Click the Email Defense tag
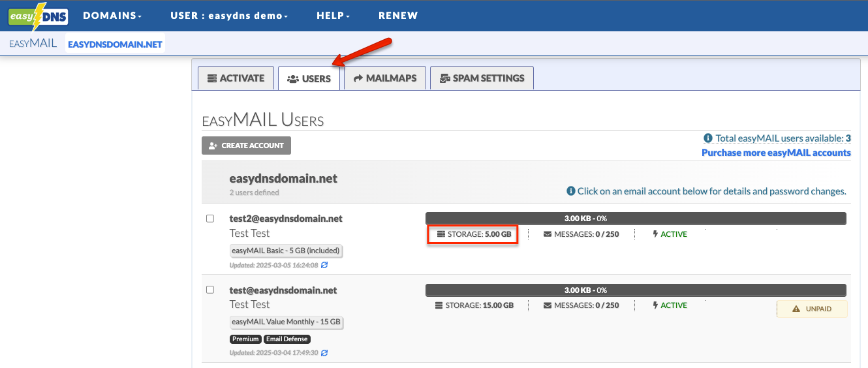Image resolution: width=868 pixels, height=368 pixels. click(x=287, y=339)
